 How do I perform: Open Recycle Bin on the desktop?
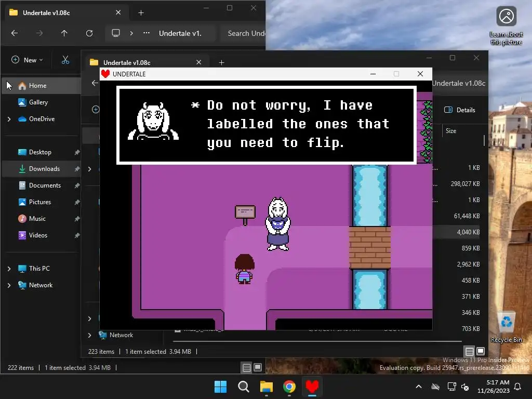(506, 327)
